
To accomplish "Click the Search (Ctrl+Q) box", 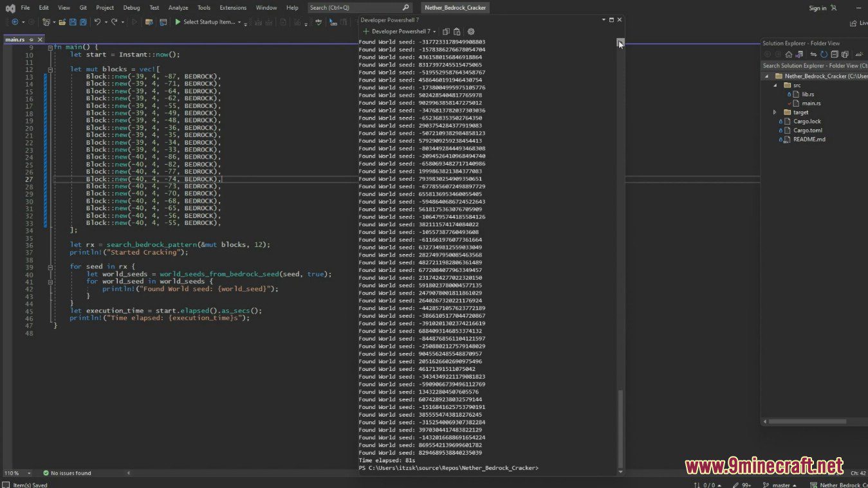I will pos(359,8).
